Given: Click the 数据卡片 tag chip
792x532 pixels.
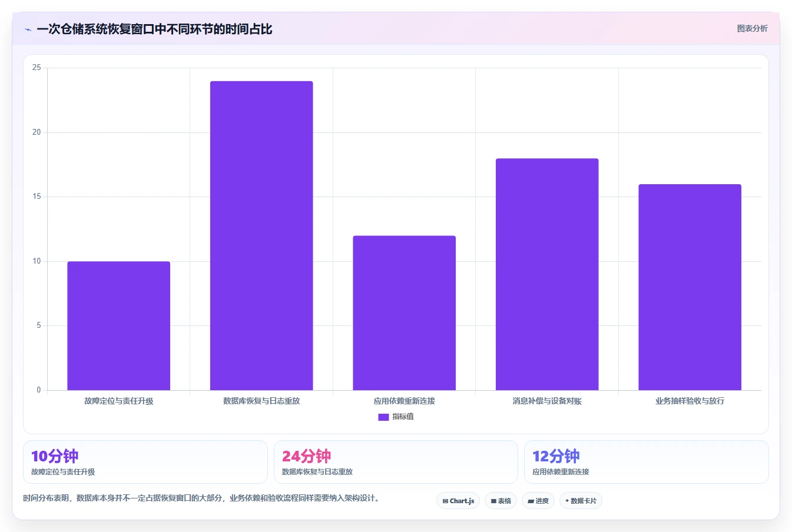Looking at the screenshot, I should point(581,501).
